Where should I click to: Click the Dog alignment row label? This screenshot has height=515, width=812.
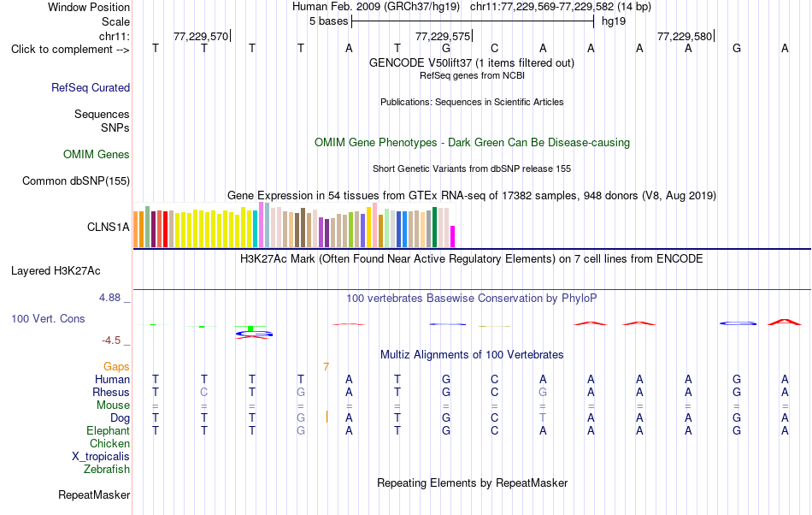click(x=120, y=417)
